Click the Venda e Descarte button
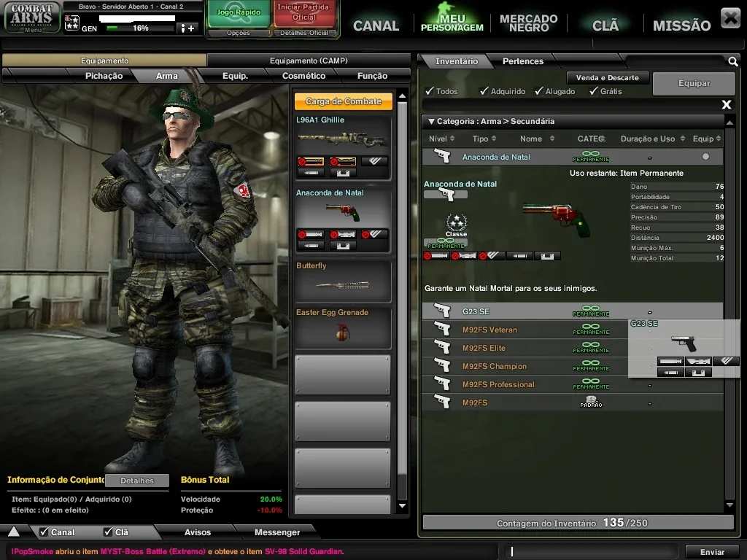This screenshot has width=747, height=560. pyautogui.click(x=607, y=77)
